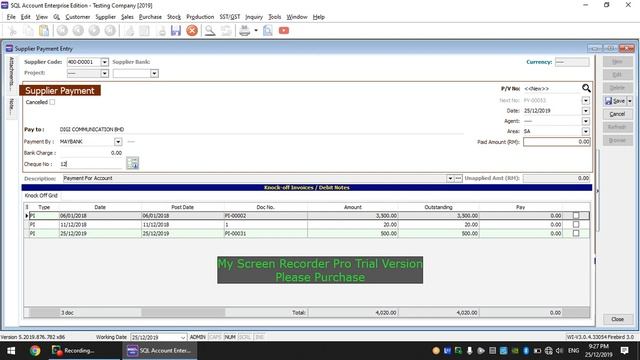Open the Payment By MAYBANK dropdown
The width and height of the screenshot is (640, 360).
pyautogui.click(x=118, y=142)
